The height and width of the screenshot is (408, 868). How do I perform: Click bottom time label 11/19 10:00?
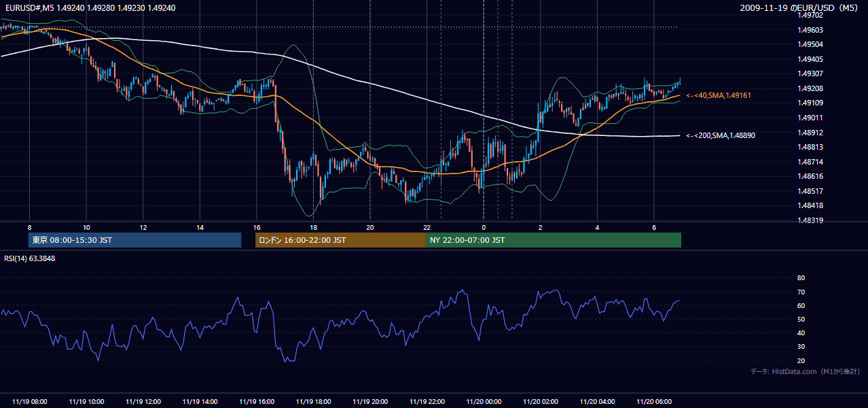(86, 402)
